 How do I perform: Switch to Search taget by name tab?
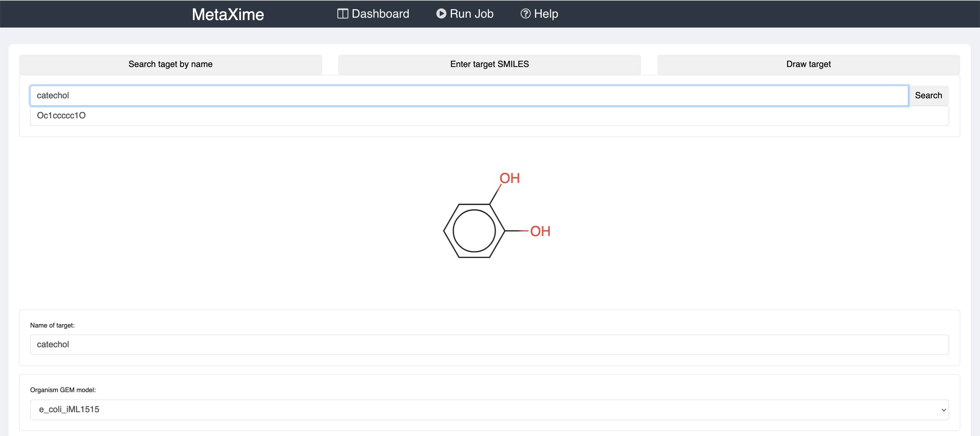(170, 64)
